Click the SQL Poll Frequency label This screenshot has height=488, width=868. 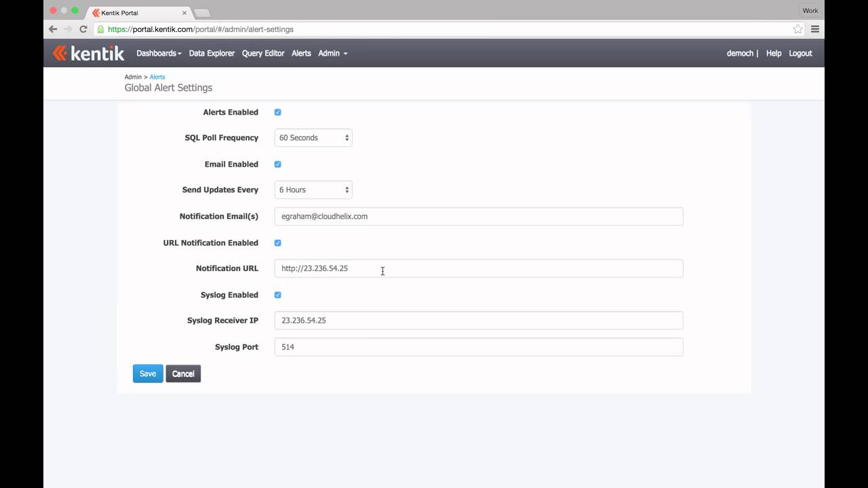point(222,138)
